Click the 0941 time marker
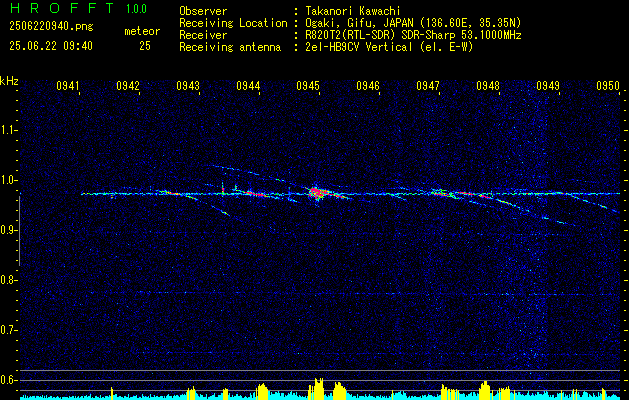Image resolution: width=629 pixels, height=400 pixels. [x=67, y=86]
